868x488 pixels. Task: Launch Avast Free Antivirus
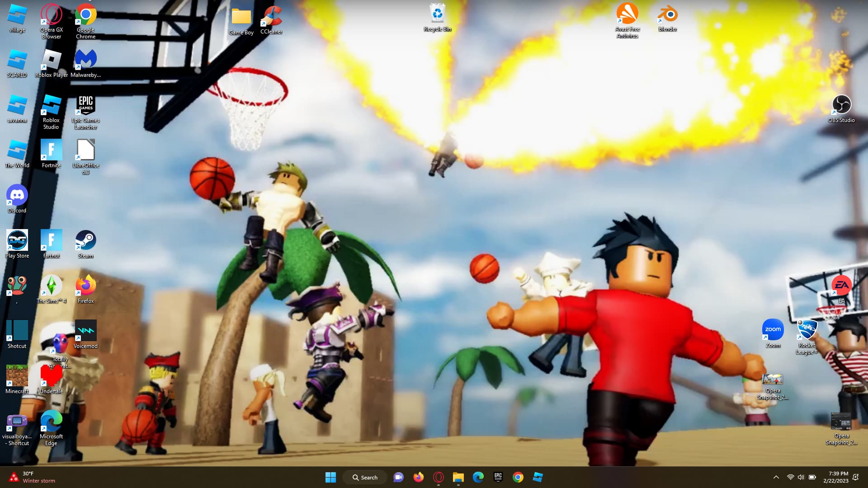627,21
